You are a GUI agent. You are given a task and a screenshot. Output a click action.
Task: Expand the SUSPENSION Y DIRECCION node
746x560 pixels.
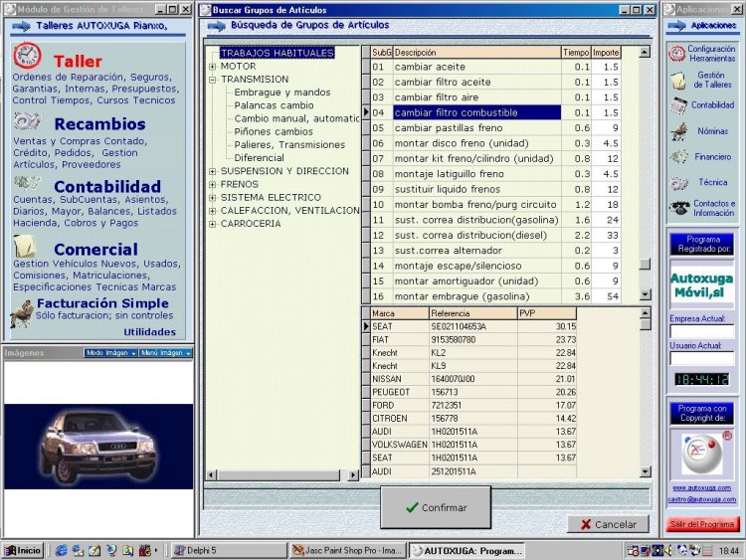click(x=213, y=171)
